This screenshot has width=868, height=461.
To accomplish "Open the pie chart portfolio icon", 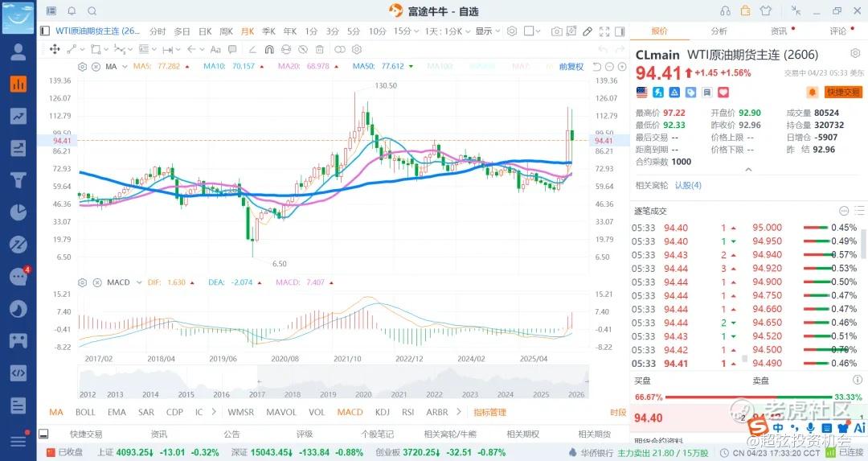I will [18, 212].
